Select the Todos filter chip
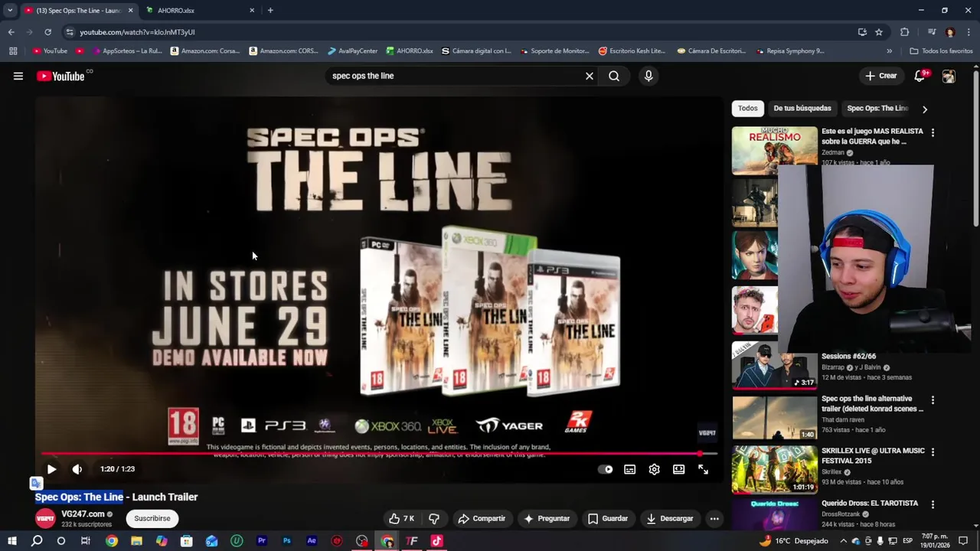This screenshot has width=980, height=551. pos(748,108)
